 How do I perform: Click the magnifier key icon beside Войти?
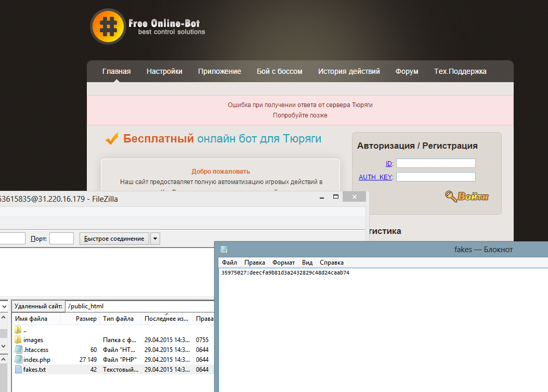450,197
